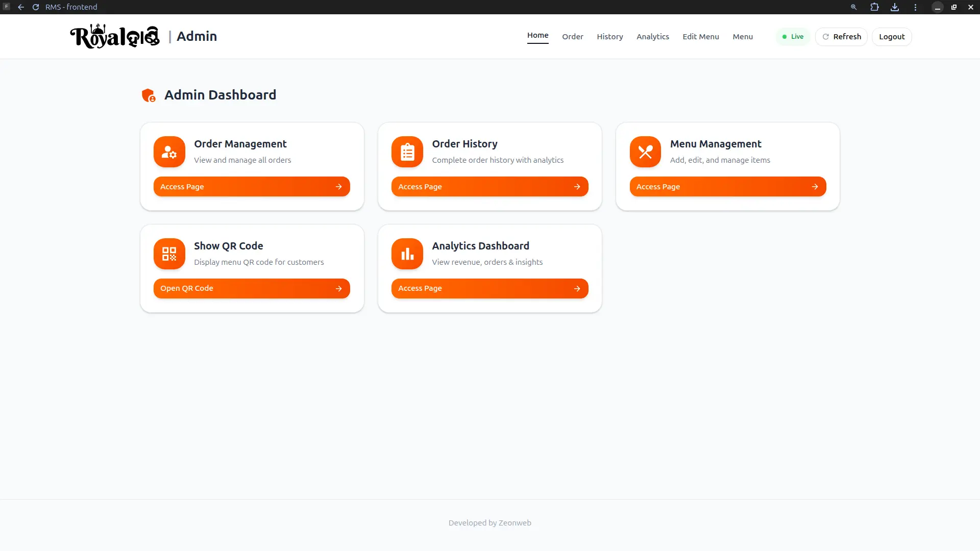The width and height of the screenshot is (980, 551).
Task: Click the Logout button
Action: point(892,37)
